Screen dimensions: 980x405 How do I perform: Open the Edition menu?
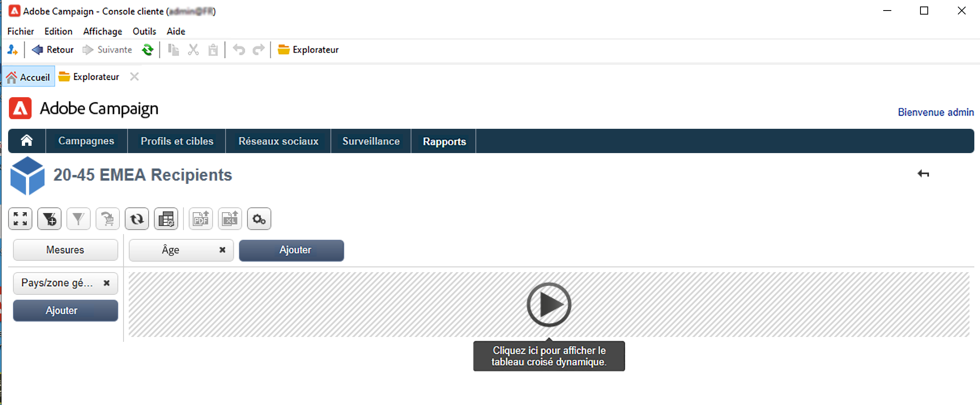point(58,31)
